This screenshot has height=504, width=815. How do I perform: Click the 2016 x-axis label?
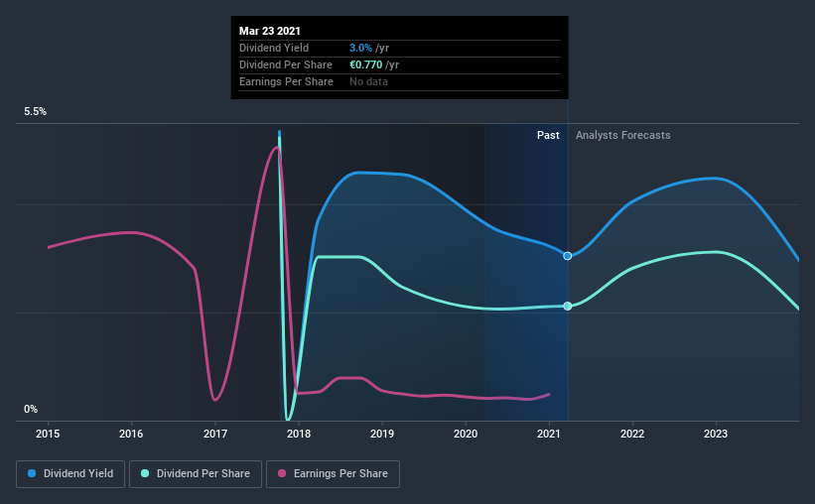coord(131,434)
